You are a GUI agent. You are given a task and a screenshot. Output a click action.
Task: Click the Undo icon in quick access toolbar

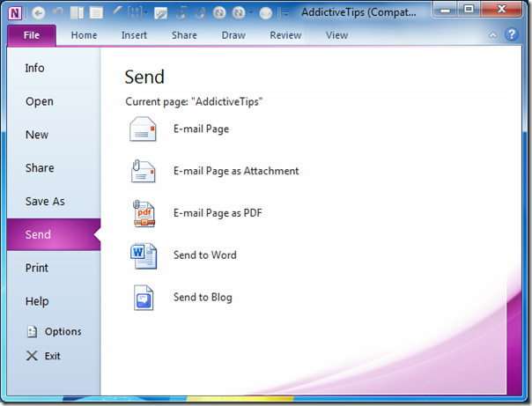coord(58,12)
